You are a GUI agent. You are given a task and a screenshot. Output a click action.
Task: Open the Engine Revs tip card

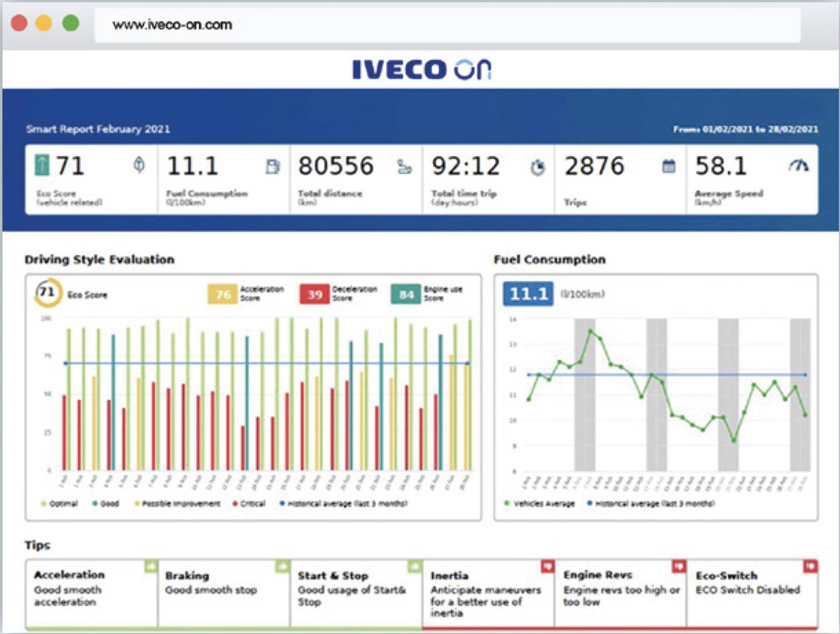click(x=621, y=593)
